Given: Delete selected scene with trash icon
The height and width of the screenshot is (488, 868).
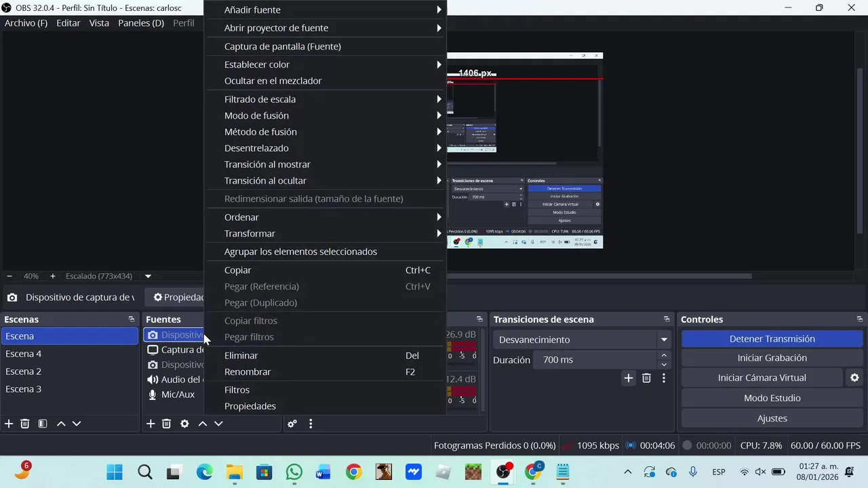Looking at the screenshot, I should [x=25, y=424].
